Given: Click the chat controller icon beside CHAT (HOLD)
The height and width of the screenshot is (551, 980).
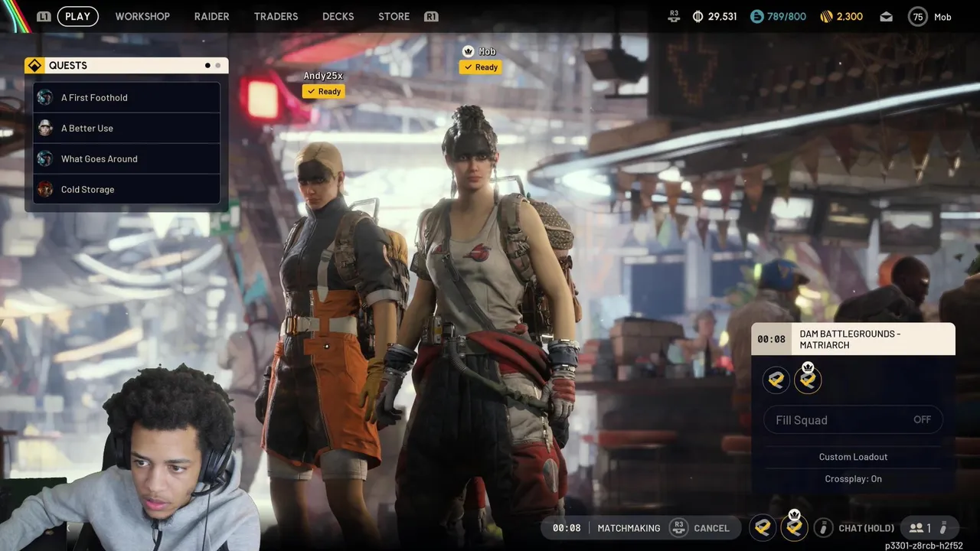Looking at the screenshot, I should click(x=823, y=527).
